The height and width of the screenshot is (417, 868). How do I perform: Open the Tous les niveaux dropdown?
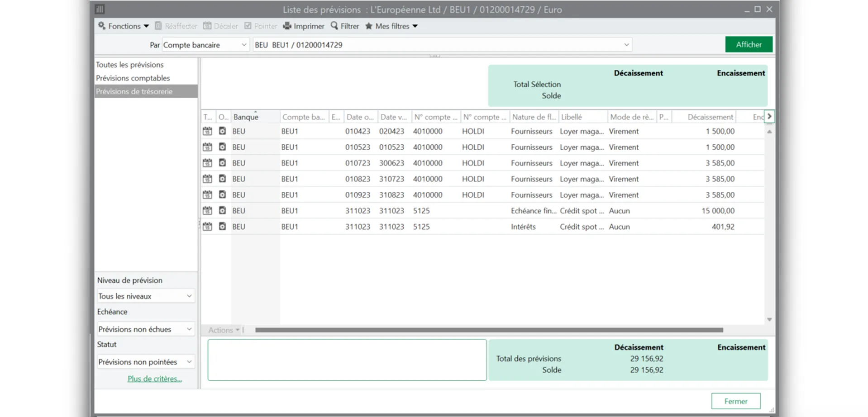point(146,296)
